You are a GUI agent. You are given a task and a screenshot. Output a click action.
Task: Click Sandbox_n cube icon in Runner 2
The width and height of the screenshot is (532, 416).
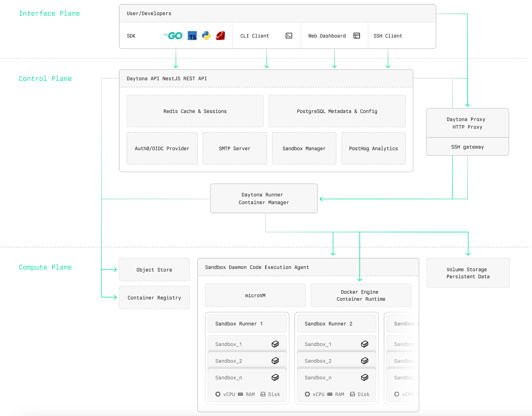pyautogui.click(x=364, y=377)
